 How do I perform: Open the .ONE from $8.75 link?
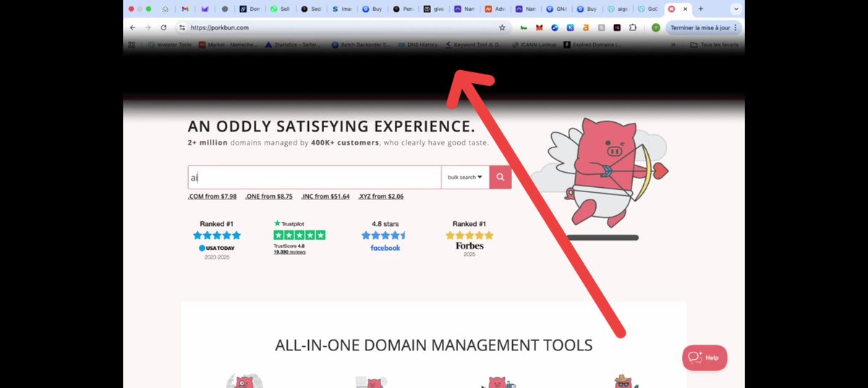[x=268, y=197]
